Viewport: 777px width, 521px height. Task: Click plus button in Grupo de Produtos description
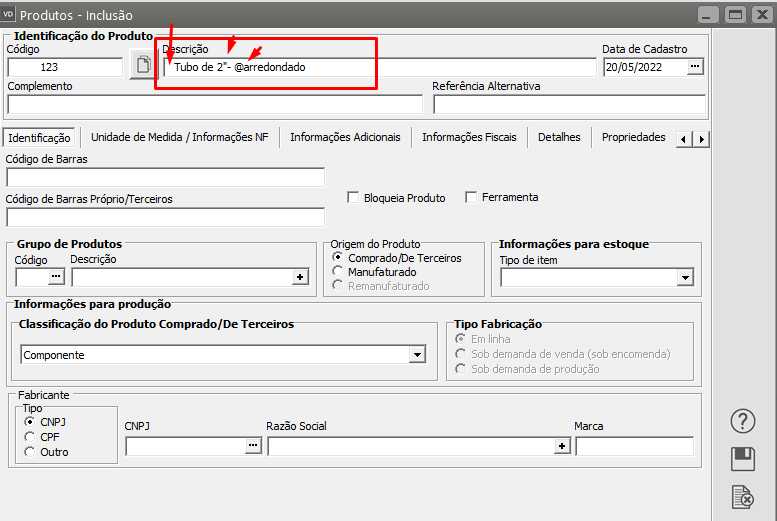coord(300,277)
